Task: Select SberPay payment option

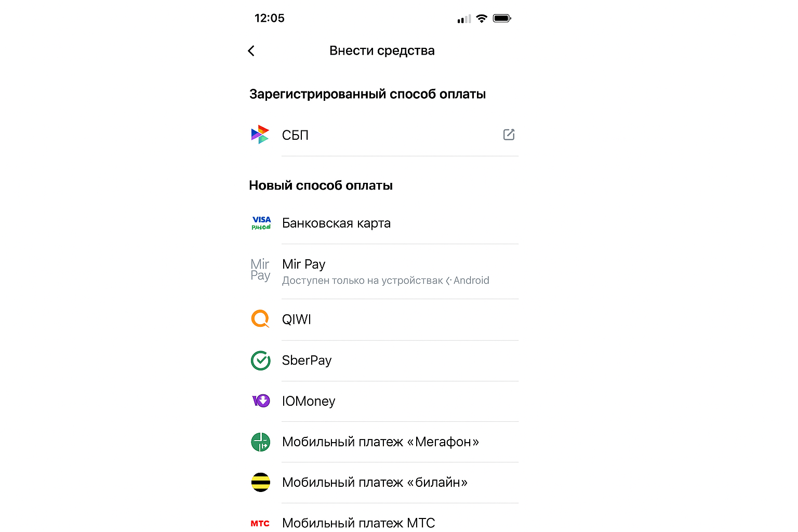Action: [x=307, y=361]
